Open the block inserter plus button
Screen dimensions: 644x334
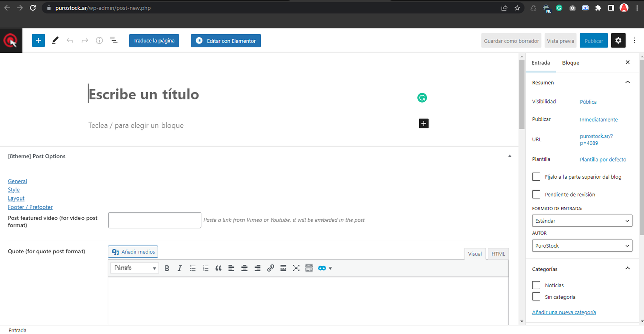[38, 40]
